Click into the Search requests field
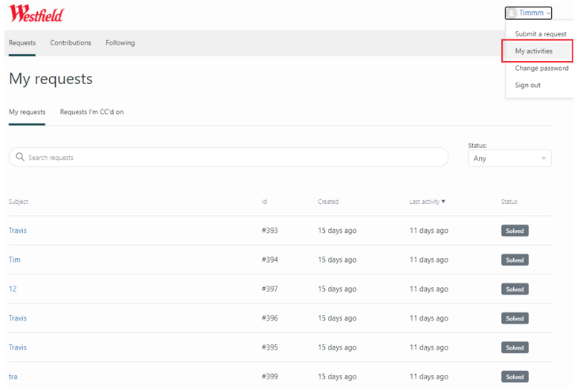The width and height of the screenshot is (580, 392). (x=231, y=158)
